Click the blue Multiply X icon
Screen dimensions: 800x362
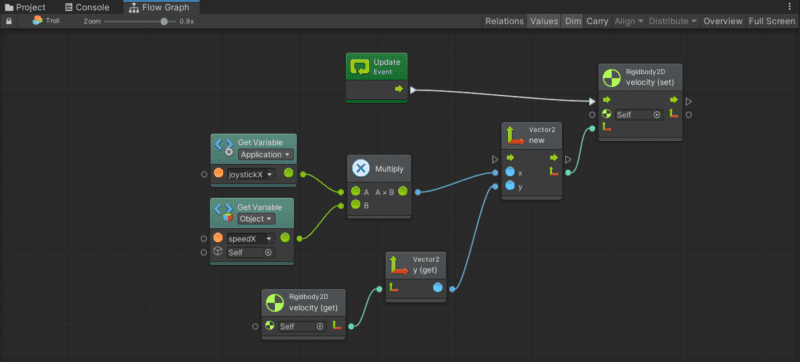(361, 168)
